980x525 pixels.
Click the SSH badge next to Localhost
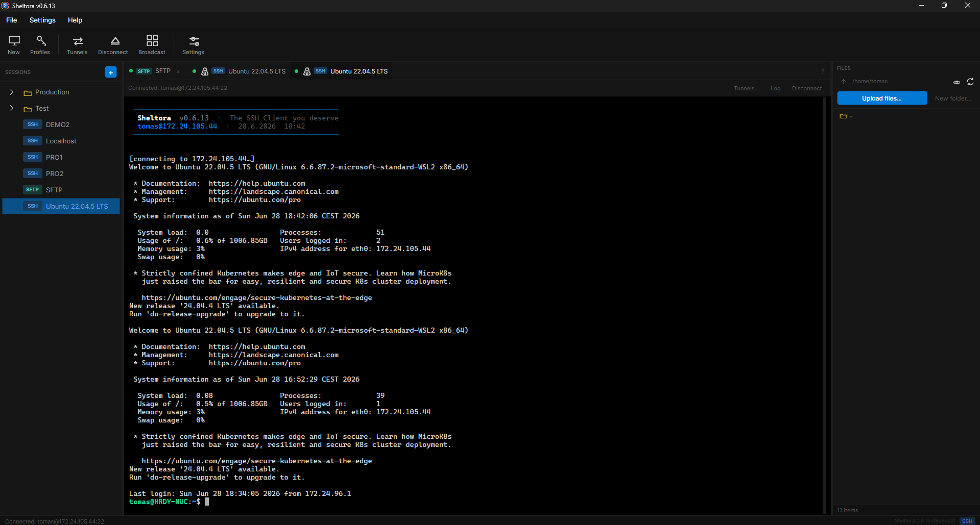33,141
